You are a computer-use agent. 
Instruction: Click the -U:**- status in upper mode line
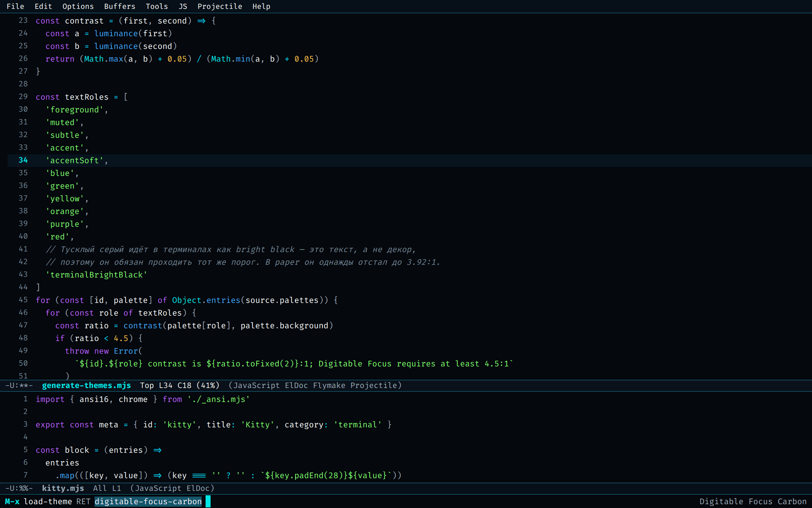click(x=19, y=385)
